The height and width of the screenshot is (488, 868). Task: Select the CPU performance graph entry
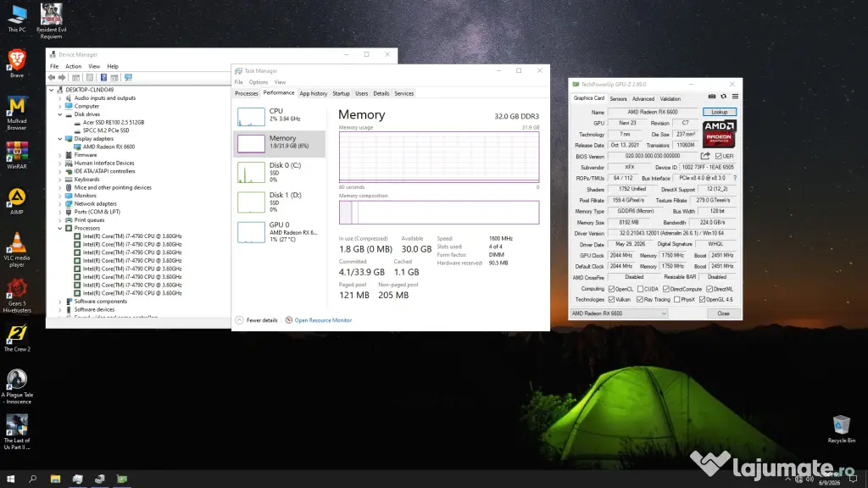pyautogui.click(x=280, y=116)
